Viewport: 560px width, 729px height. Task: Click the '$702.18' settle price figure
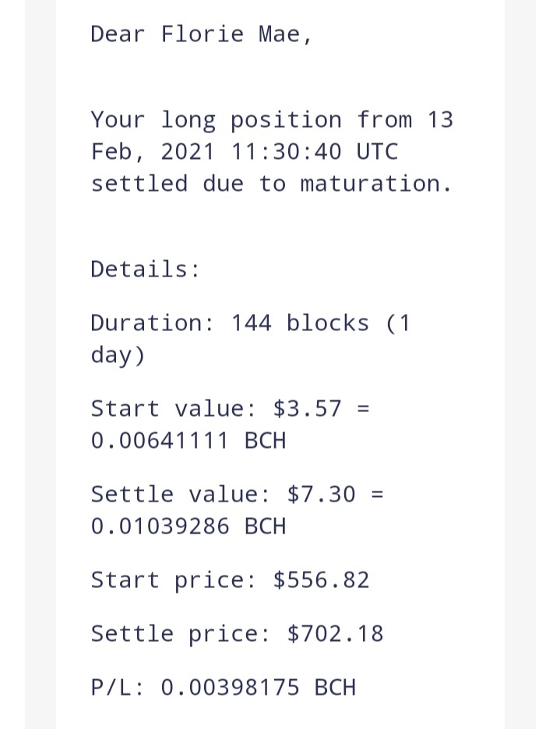click(x=335, y=634)
